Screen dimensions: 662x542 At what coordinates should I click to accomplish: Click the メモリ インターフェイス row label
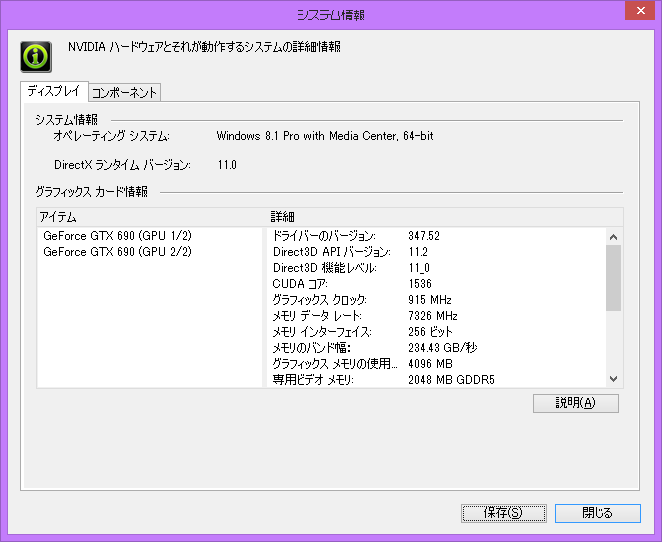click(x=322, y=332)
